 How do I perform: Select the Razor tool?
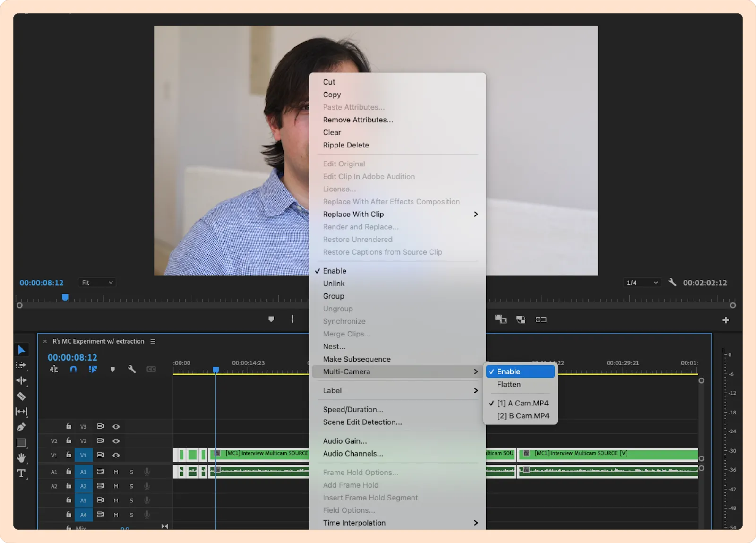pyautogui.click(x=21, y=396)
